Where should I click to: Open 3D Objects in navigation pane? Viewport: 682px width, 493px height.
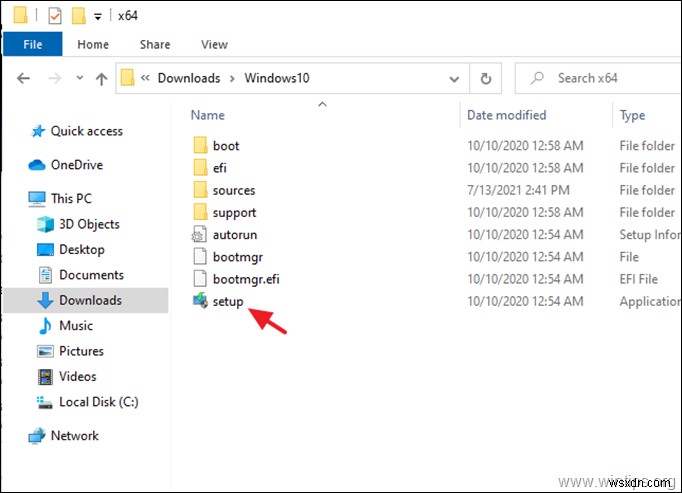pos(89,224)
